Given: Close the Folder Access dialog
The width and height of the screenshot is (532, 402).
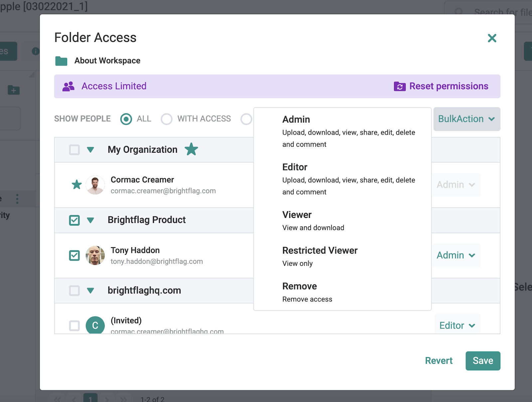Looking at the screenshot, I should (x=492, y=38).
